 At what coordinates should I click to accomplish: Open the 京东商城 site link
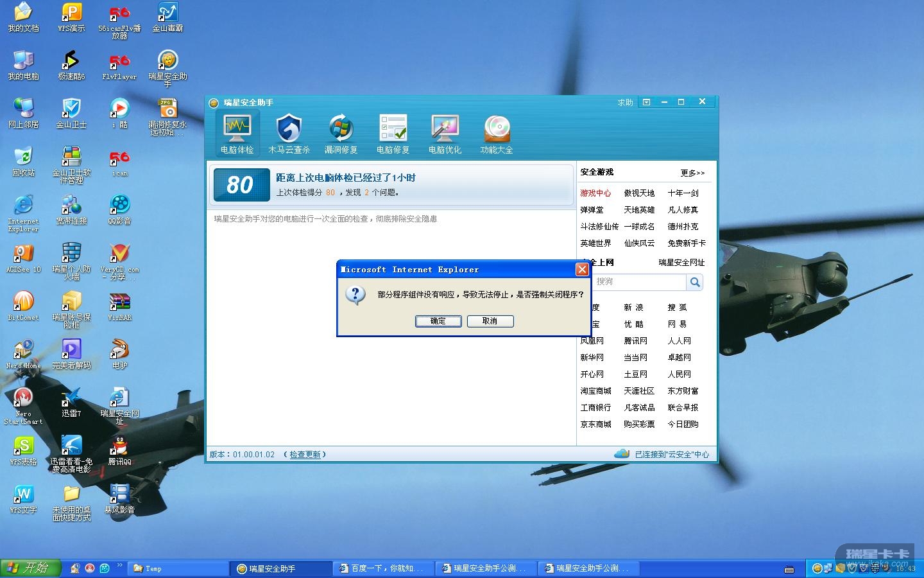tap(595, 425)
